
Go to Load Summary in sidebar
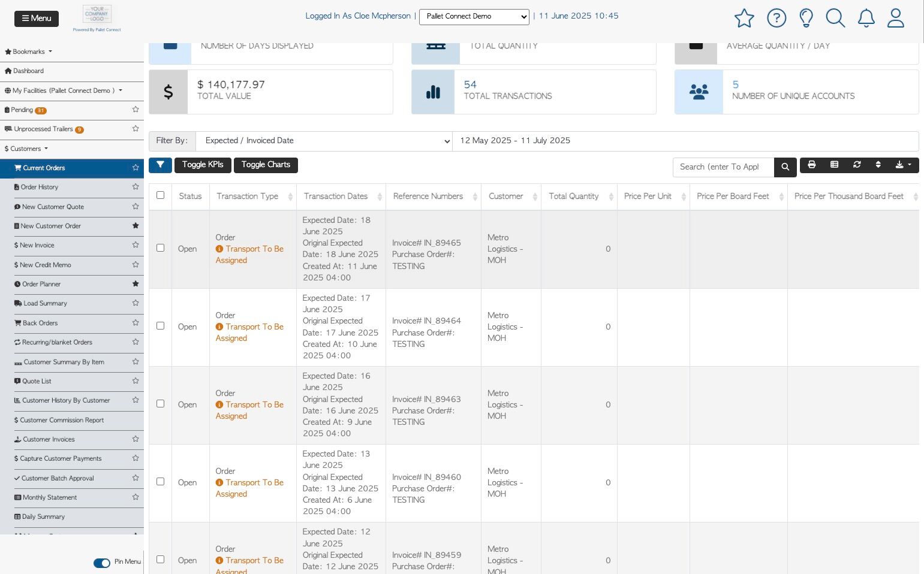pos(45,303)
